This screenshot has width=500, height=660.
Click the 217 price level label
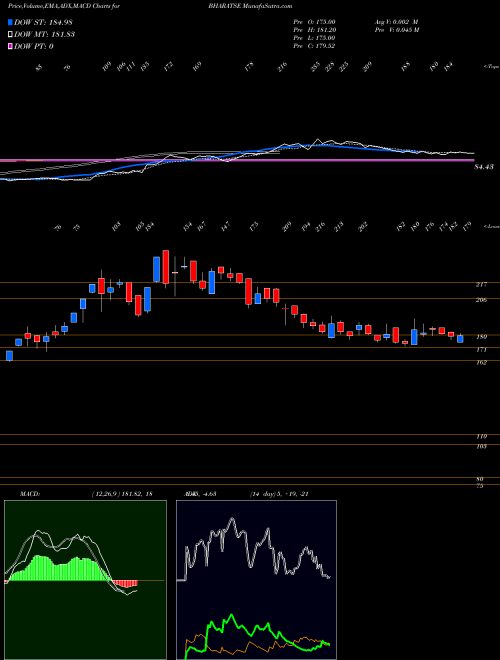click(481, 285)
